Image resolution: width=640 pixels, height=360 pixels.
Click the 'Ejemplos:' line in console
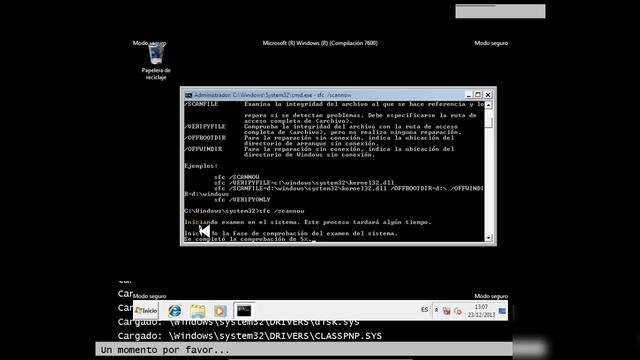pyautogui.click(x=201, y=166)
